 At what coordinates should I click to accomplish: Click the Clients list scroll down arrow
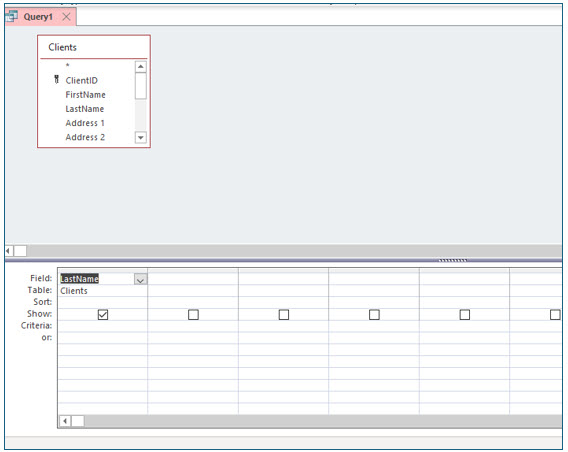(x=141, y=137)
